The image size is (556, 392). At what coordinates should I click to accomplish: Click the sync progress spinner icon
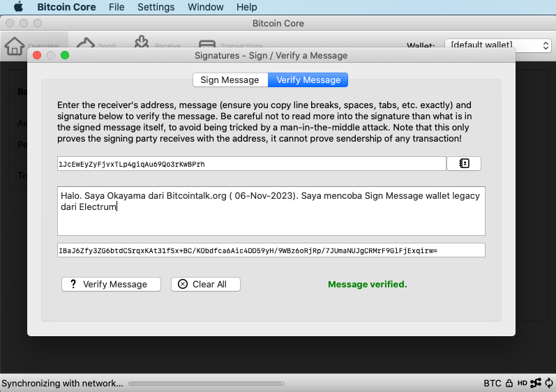(549, 383)
